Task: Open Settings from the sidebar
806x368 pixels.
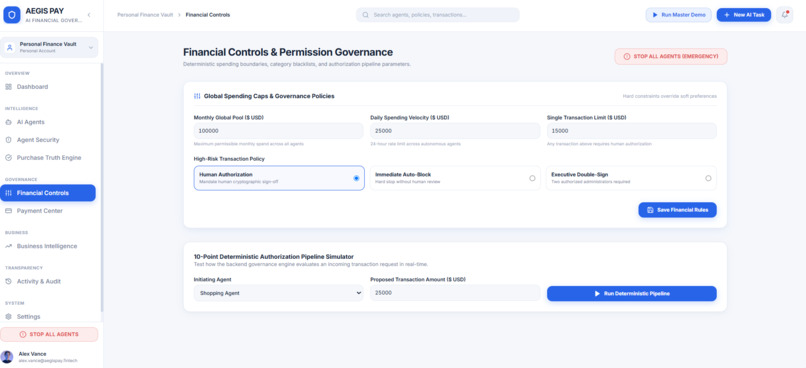Action: pos(48,317)
